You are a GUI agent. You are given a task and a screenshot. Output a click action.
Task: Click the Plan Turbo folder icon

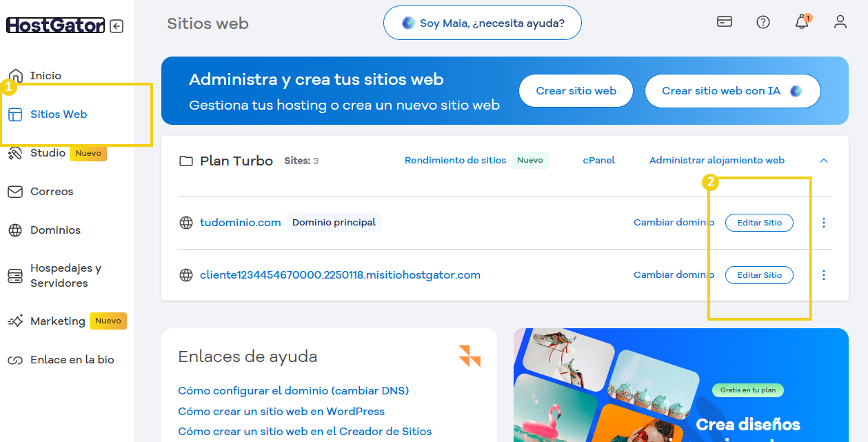pyautogui.click(x=185, y=161)
